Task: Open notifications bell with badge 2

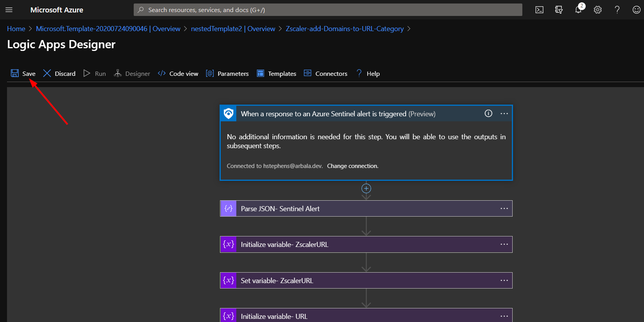Action: pyautogui.click(x=579, y=9)
